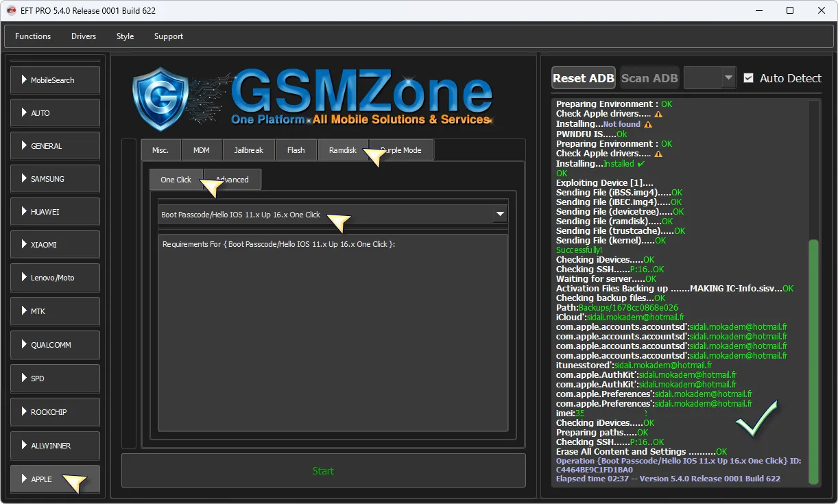Open the Drivers menu
Viewport: 838px width, 504px height.
pyautogui.click(x=84, y=36)
